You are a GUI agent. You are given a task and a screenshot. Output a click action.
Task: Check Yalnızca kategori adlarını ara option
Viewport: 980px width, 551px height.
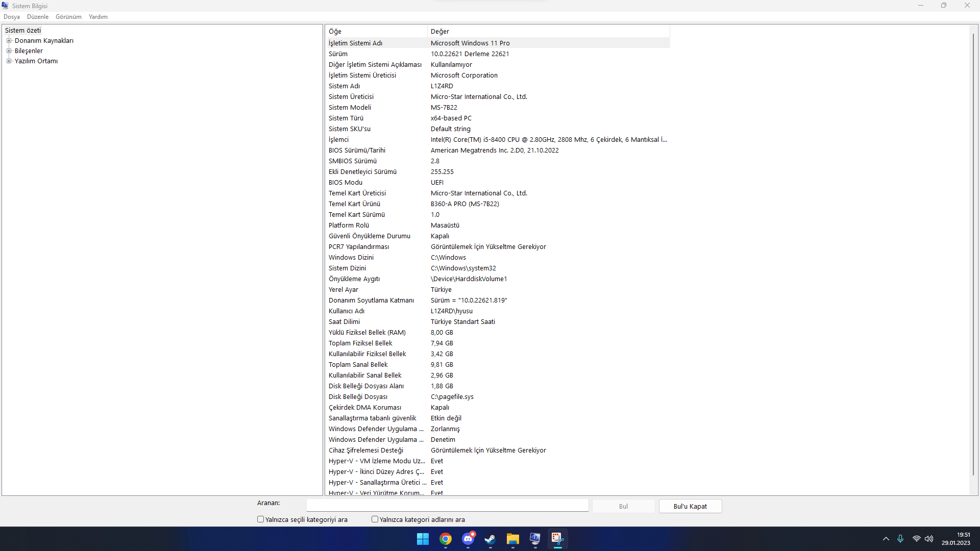click(375, 519)
